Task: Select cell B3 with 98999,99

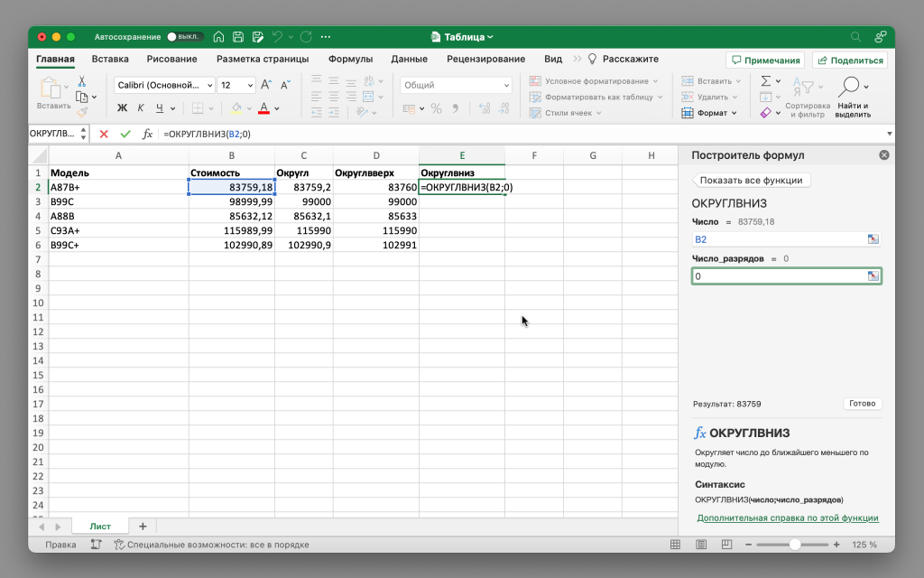Action: [232, 201]
